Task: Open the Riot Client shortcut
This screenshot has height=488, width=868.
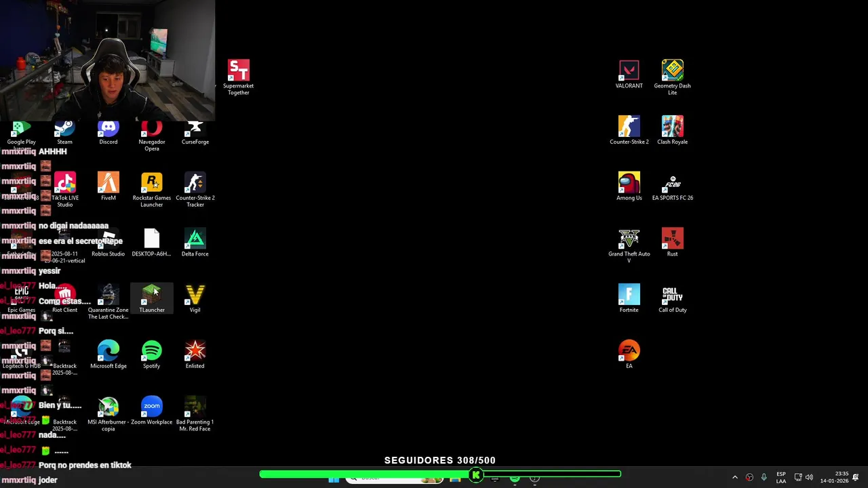Action: (64, 300)
